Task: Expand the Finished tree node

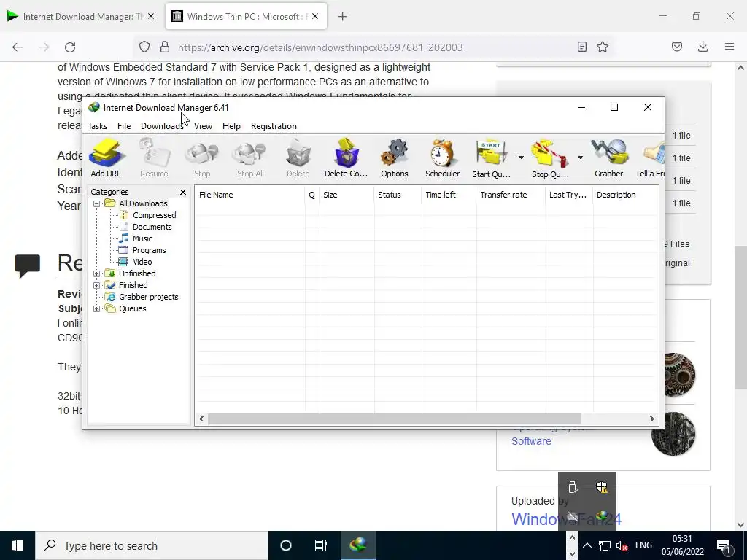Action: pos(97,285)
